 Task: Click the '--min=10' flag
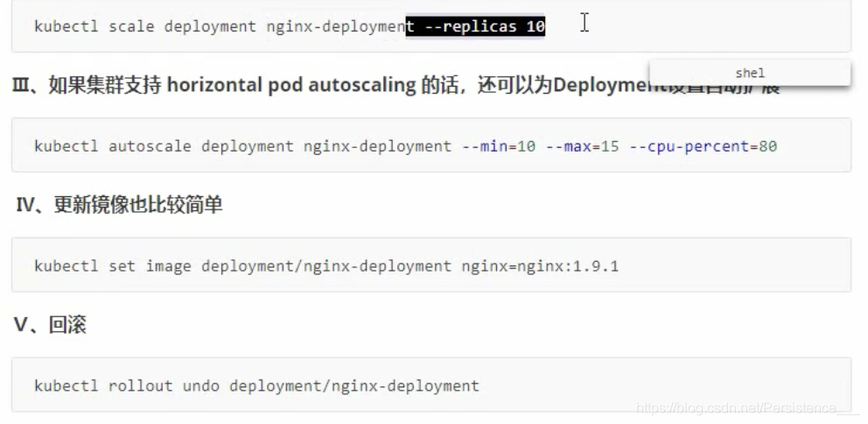(499, 146)
